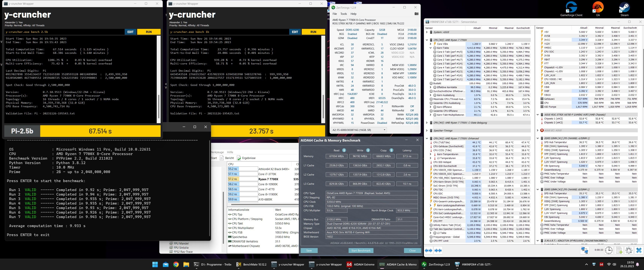Open HWiNFO sensor settings gear

(629, 250)
